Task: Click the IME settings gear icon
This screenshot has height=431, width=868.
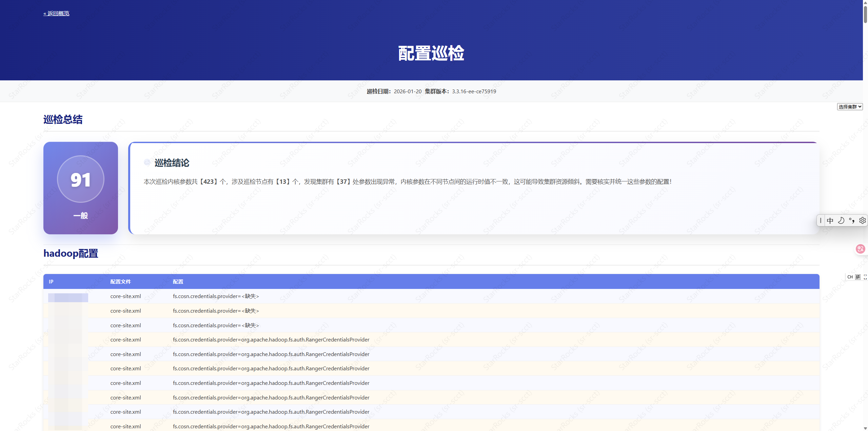Action: [x=862, y=221]
